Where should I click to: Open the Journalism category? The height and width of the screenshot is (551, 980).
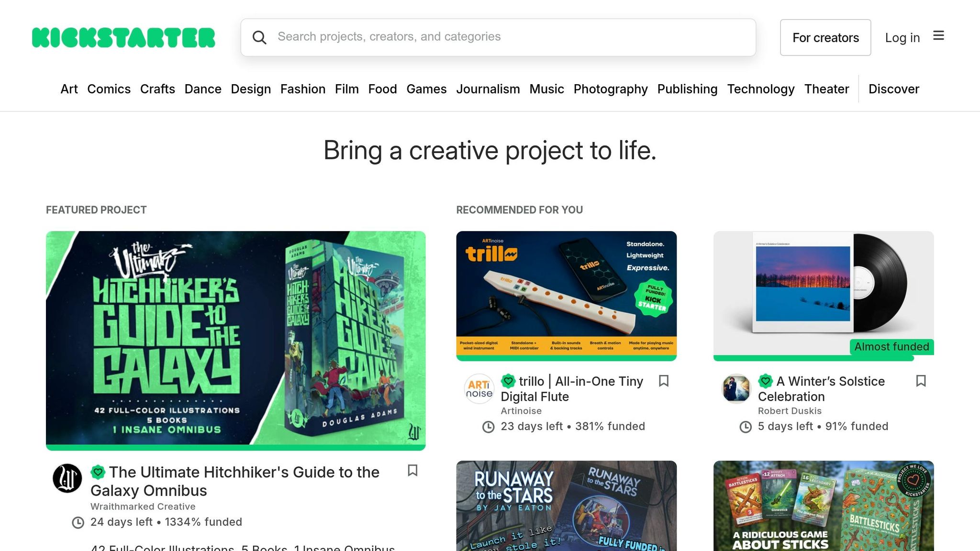click(x=488, y=89)
